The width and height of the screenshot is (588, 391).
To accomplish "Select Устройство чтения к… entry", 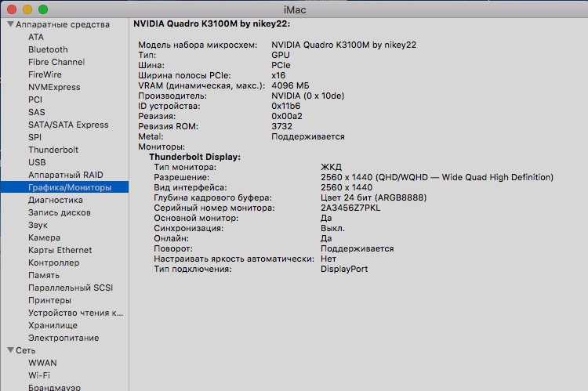I will pyautogui.click(x=75, y=313).
